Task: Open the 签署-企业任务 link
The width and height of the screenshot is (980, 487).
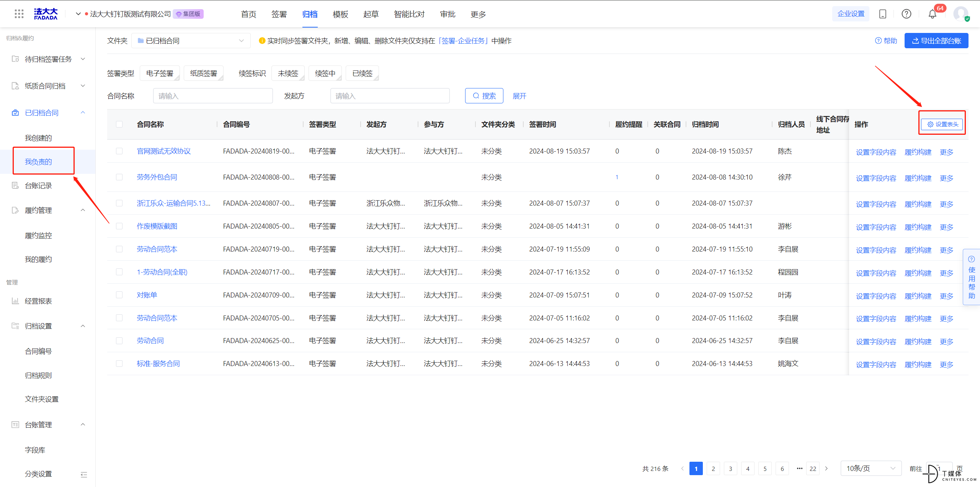Action: [463, 41]
